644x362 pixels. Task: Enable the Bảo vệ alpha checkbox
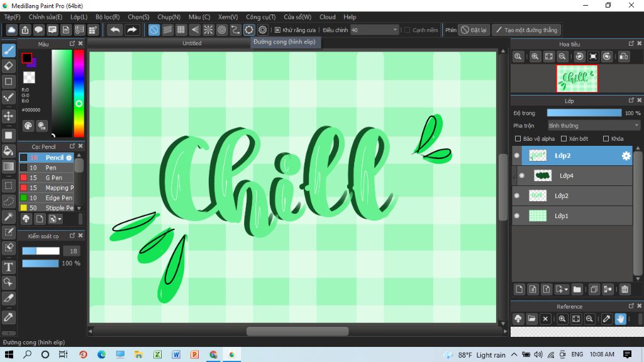coord(518,138)
